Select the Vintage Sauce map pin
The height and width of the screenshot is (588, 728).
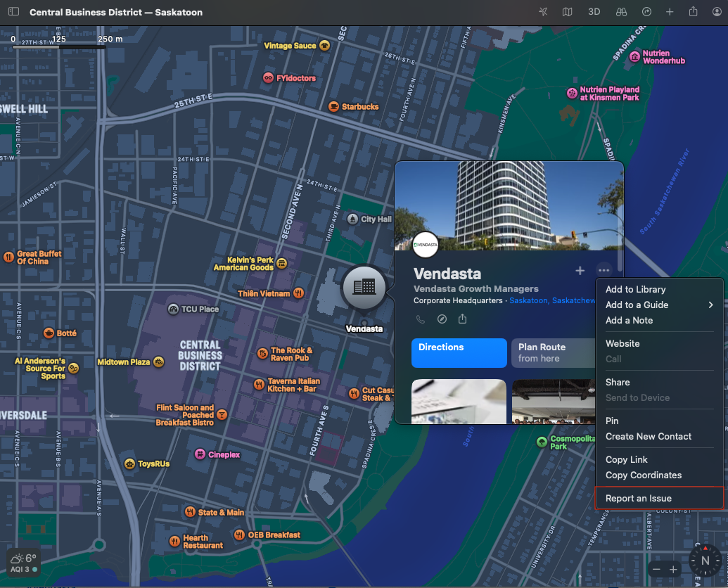coord(324,46)
